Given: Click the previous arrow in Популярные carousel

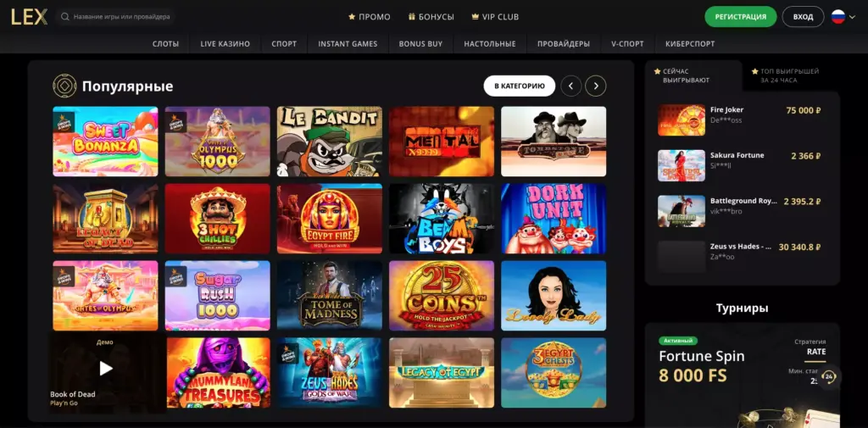Looking at the screenshot, I should coord(570,86).
